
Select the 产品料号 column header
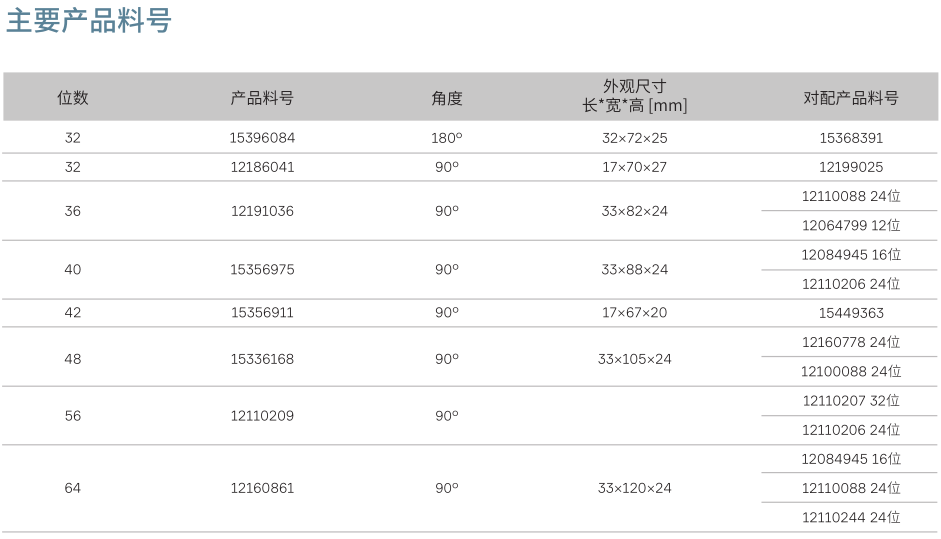[262, 97]
